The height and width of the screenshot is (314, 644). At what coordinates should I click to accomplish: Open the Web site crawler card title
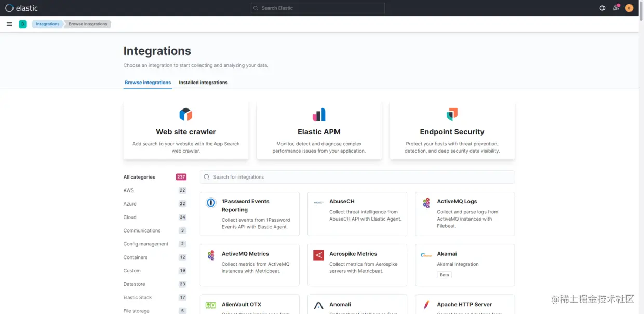click(186, 132)
